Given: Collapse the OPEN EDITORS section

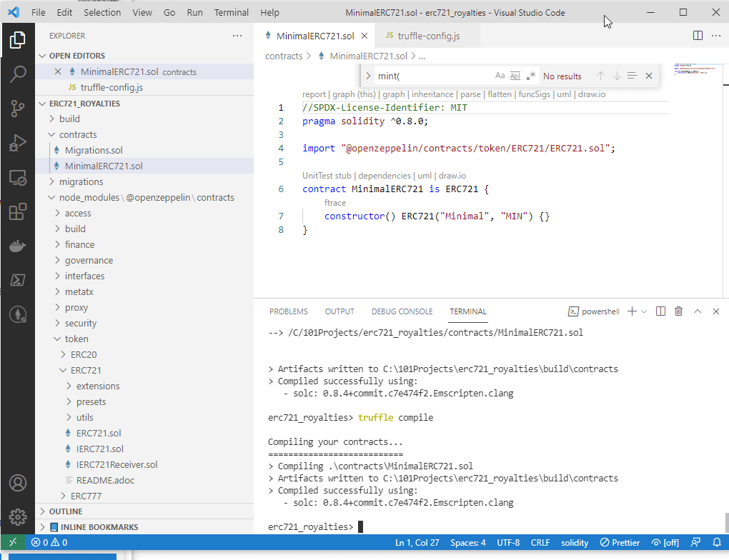Looking at the screenshot, I should (42, 56).
